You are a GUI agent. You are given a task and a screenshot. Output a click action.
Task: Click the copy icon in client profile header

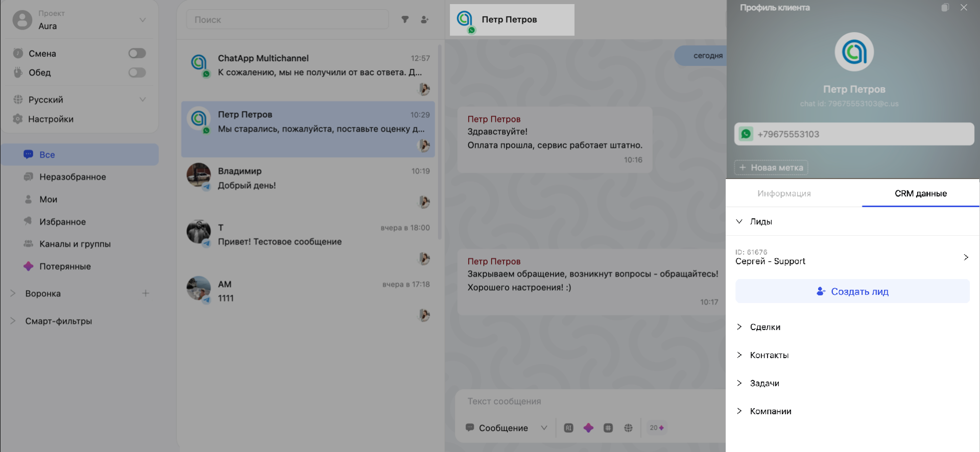point(945,8)
